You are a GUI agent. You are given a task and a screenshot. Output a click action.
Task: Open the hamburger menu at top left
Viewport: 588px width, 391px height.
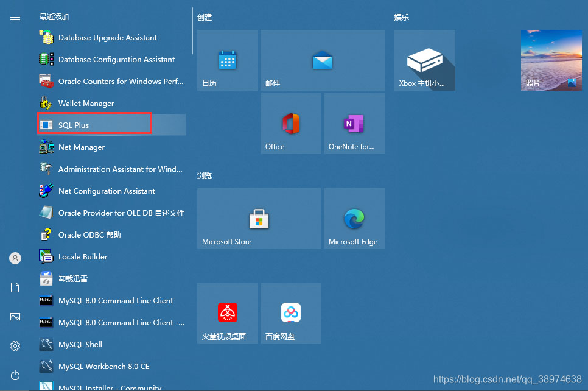(x=15, y=17)
